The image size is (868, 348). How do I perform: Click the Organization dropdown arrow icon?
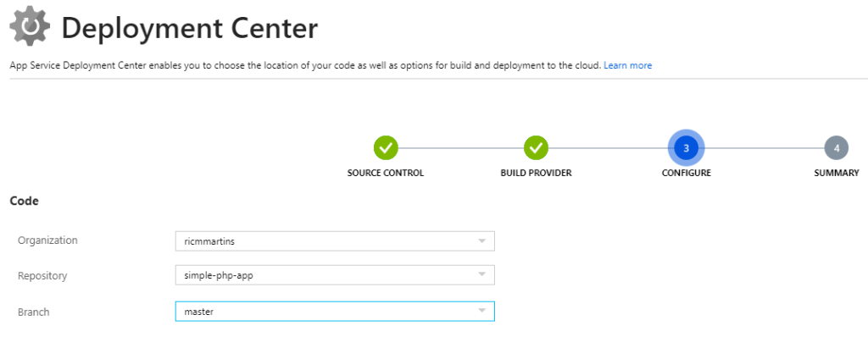pos(481,241)
